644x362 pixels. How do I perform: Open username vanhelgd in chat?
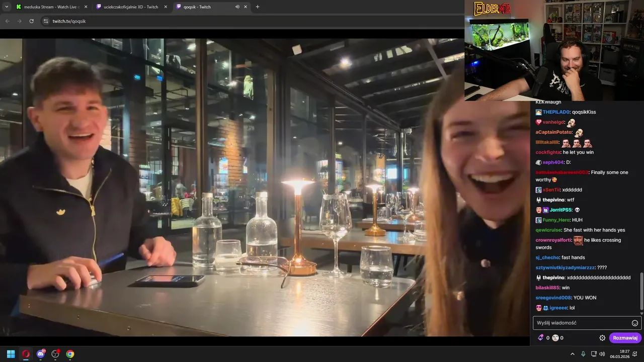point(553,122)
